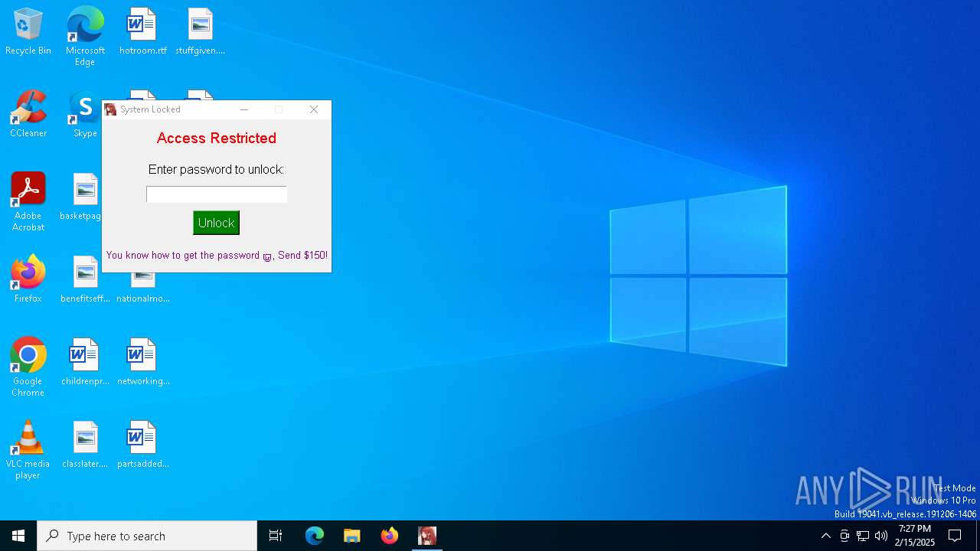
Task: Close the System Locked window
Action: click(314, 109)
